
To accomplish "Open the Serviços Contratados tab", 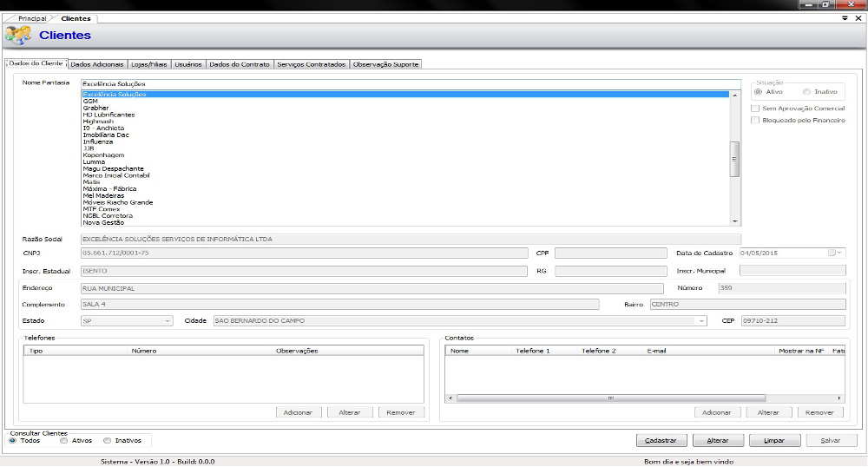I will 312,64.
